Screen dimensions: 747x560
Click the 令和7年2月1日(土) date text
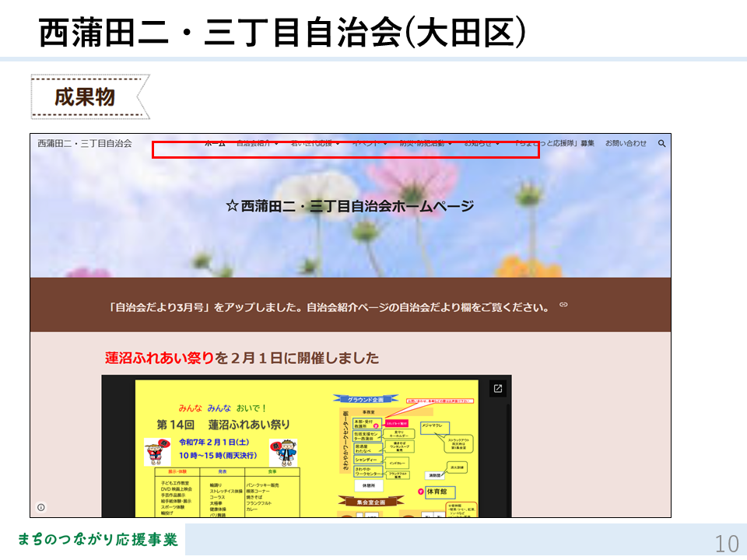pos(214,443)
